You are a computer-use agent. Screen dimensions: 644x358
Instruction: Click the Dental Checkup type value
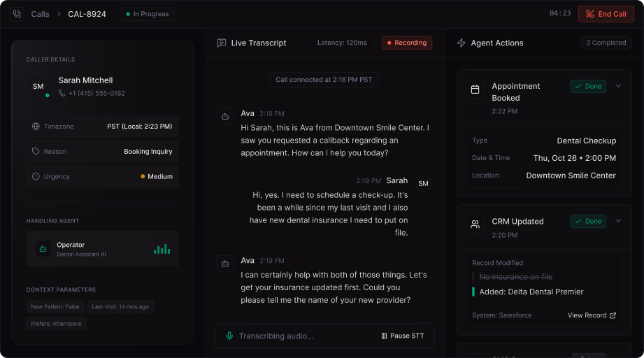587,141
